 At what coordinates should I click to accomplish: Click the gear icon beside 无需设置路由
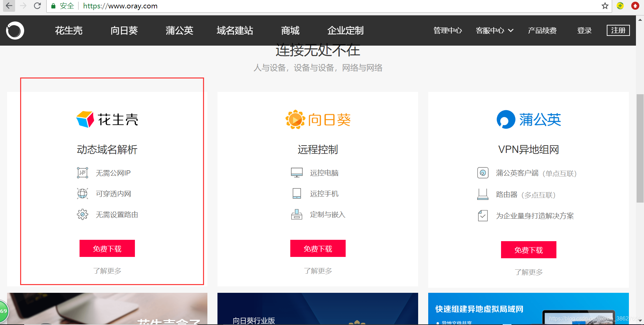click(x=83, y=214)
